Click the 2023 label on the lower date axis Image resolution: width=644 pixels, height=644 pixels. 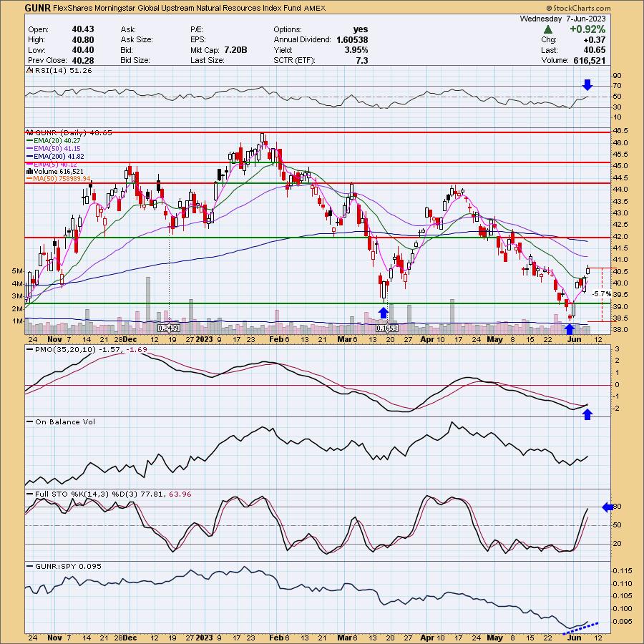(x=204, y=638)
